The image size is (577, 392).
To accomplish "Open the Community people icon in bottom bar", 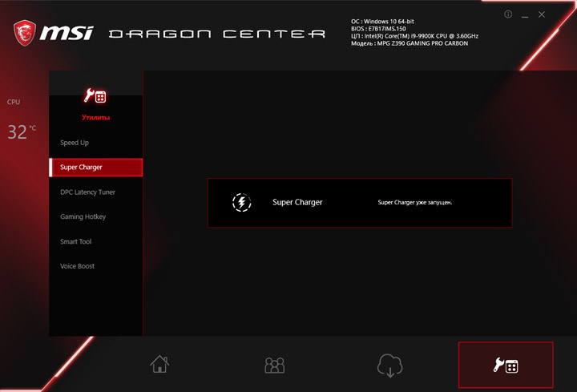I will tap(275, 365).
